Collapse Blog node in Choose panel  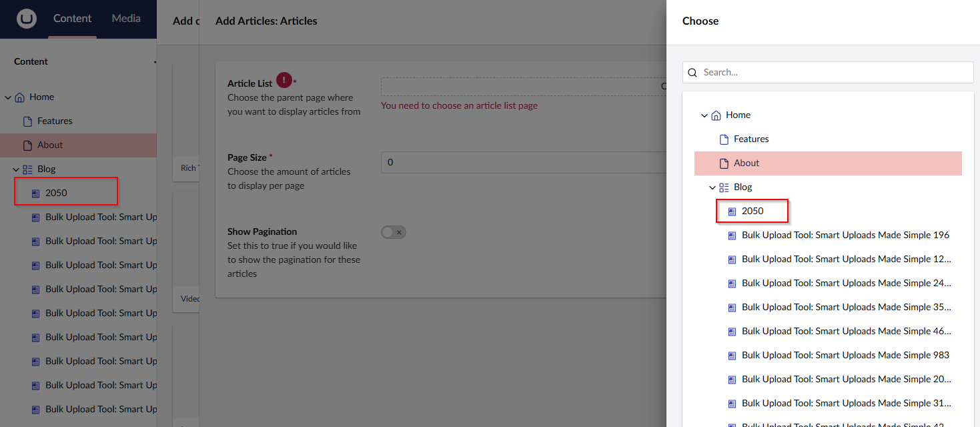(x=712, y=187)
